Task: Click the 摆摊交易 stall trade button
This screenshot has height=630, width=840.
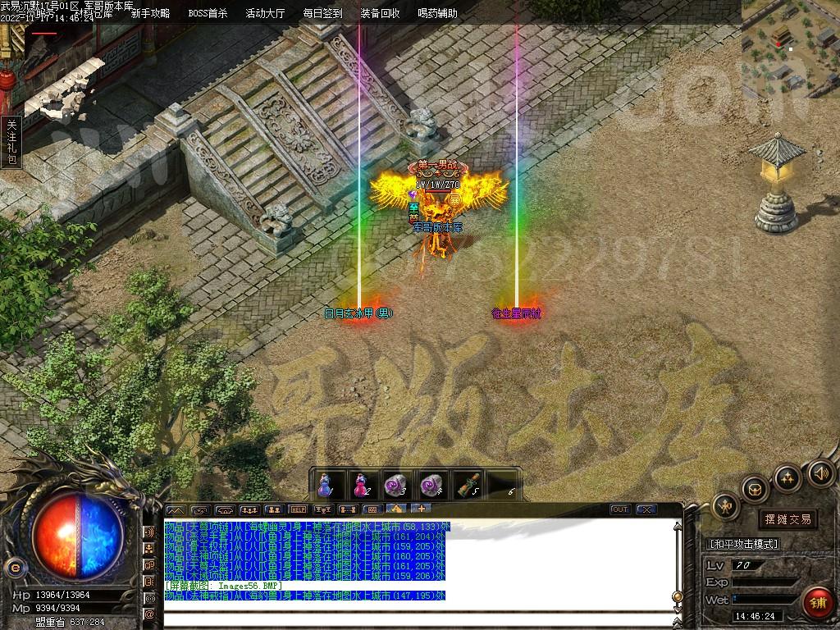Action: click(x=787, y=518)
